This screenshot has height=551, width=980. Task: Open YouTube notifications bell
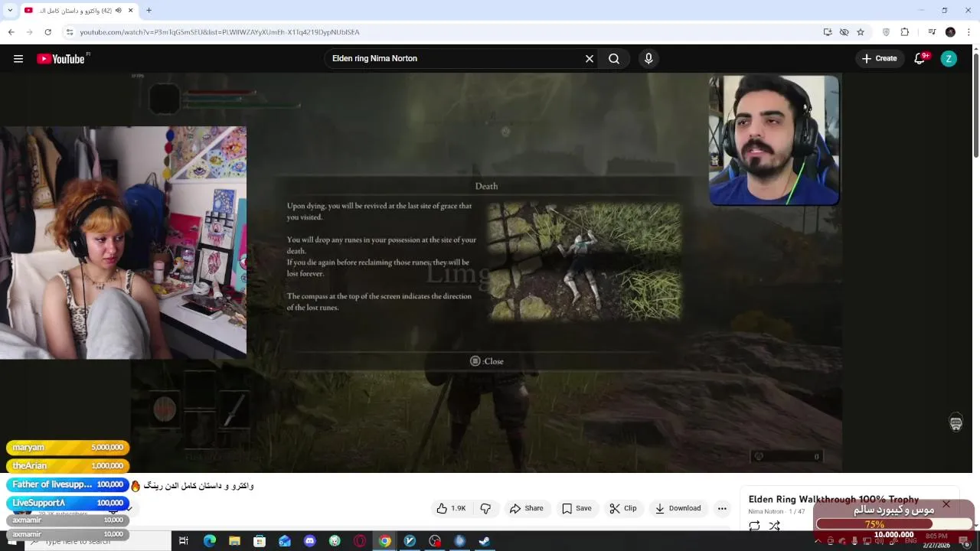coord(920,59)
